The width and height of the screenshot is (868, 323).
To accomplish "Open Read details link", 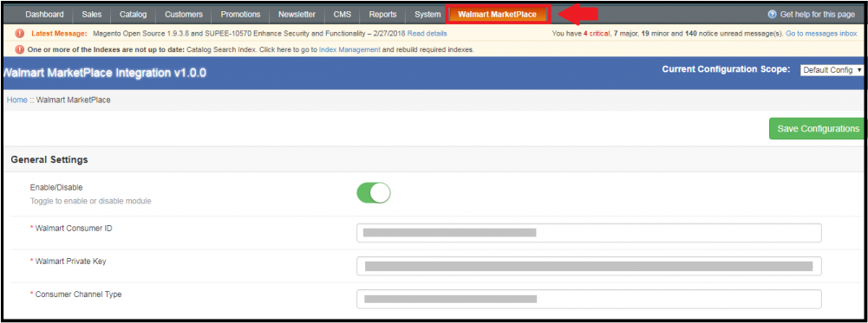I will (x=427, y=33).
